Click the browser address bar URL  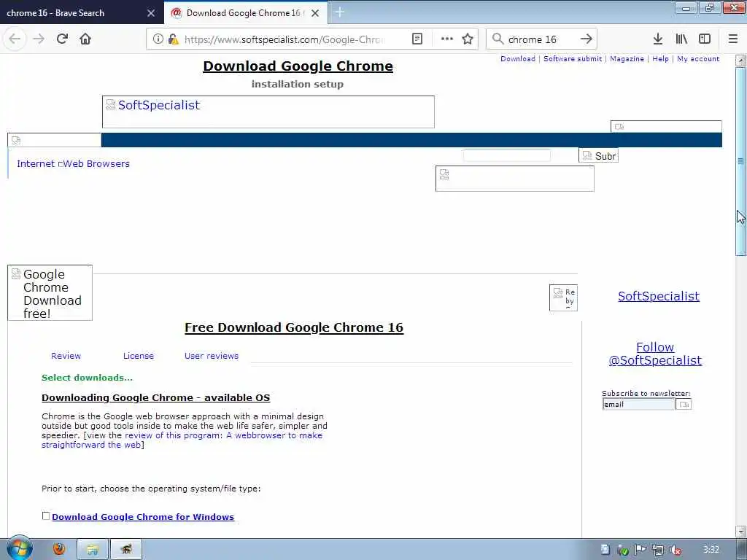point(285,39)
